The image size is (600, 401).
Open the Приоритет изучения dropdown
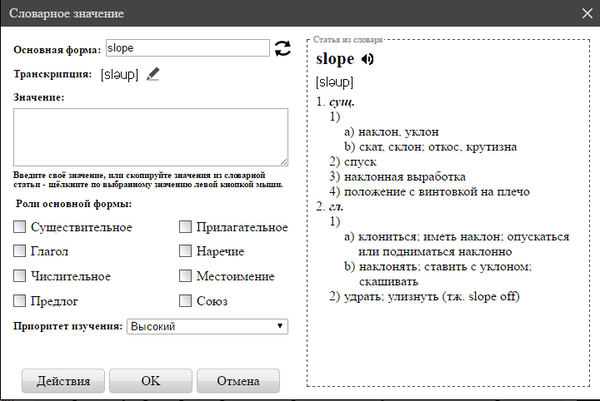(207, 326)
